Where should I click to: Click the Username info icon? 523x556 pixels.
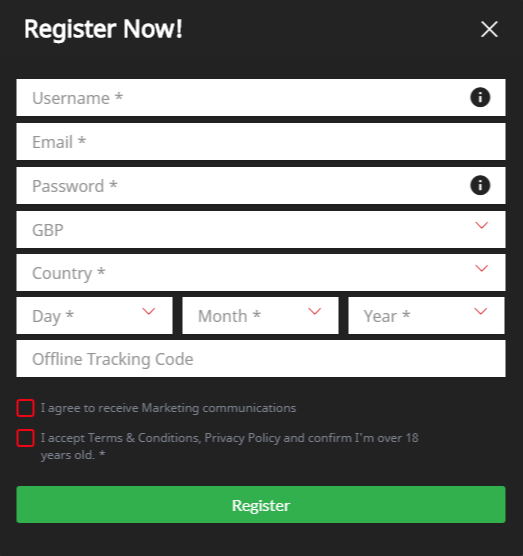(480, 97)
